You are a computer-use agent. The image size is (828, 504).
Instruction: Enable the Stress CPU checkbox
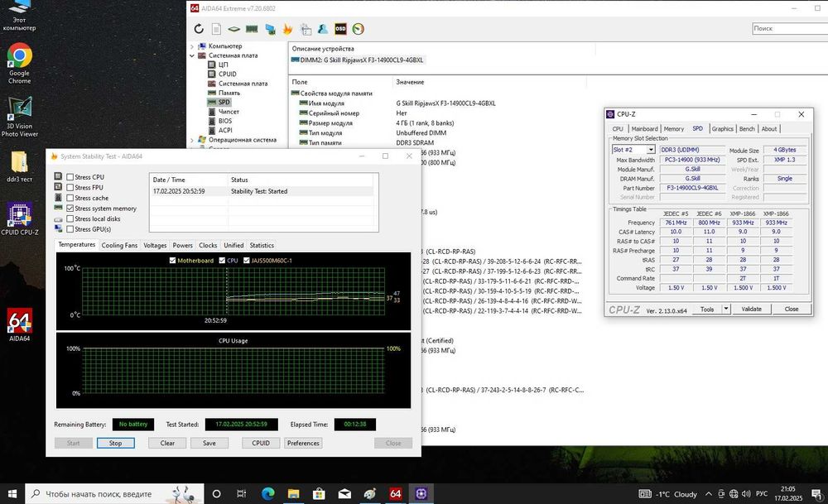(x=70, y=177)
